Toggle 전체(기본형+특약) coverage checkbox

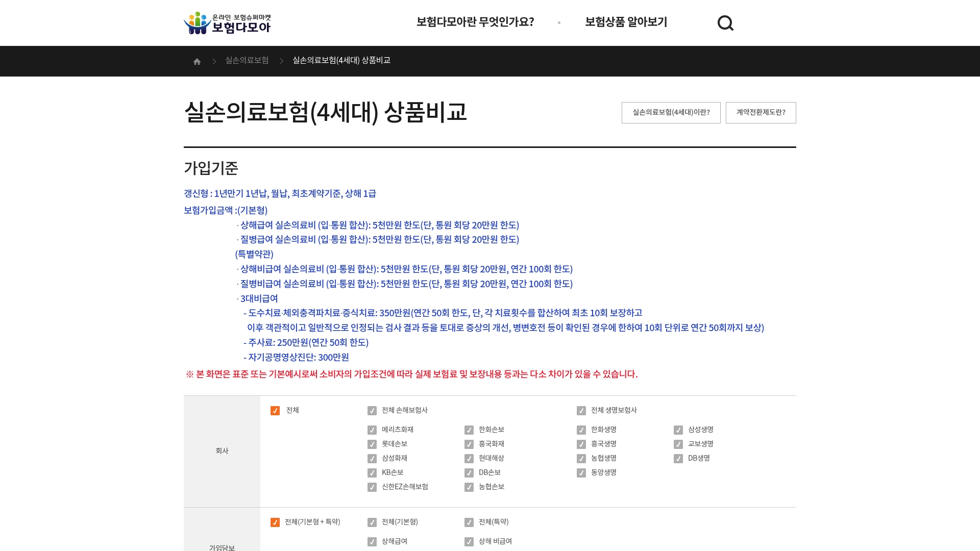pyautogui.click(x=275, y=522)
